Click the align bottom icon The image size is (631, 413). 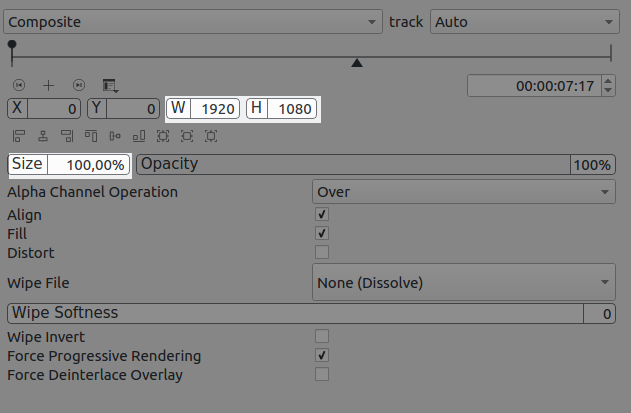pos(138,136)
